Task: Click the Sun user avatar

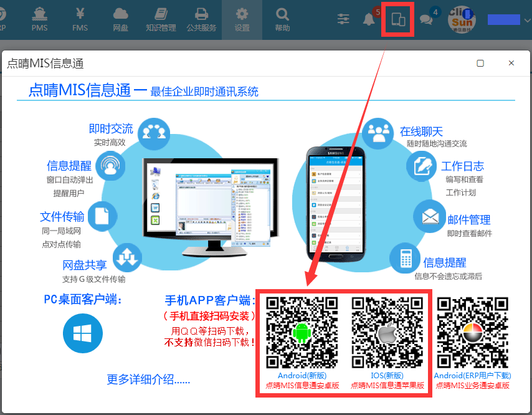Action: coord(461,20)
